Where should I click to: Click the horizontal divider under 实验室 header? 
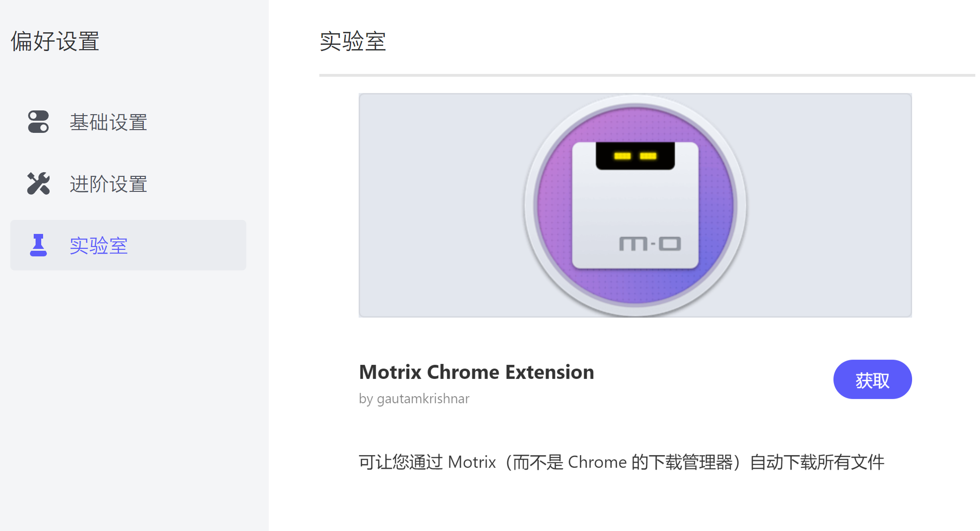click(647, 75)
